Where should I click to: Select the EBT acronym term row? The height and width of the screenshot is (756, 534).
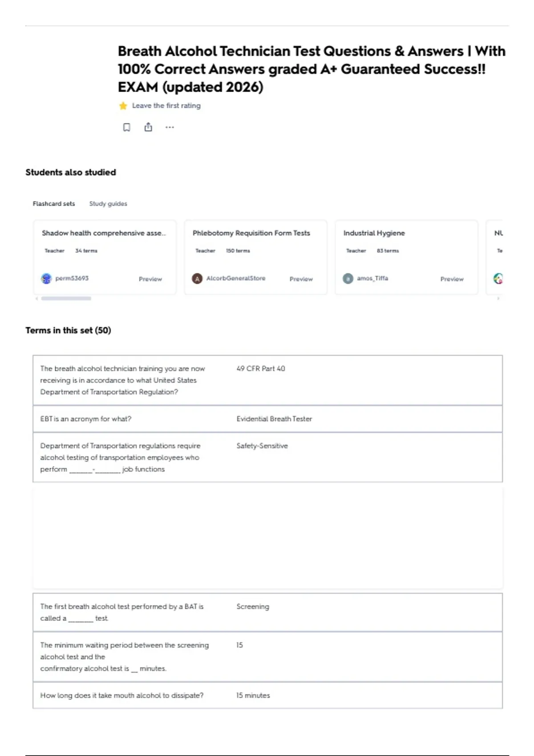267,419
